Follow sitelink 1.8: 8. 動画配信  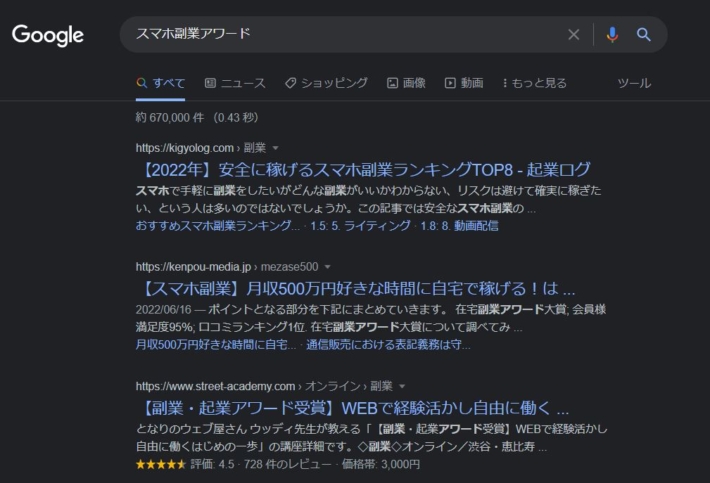459,225
